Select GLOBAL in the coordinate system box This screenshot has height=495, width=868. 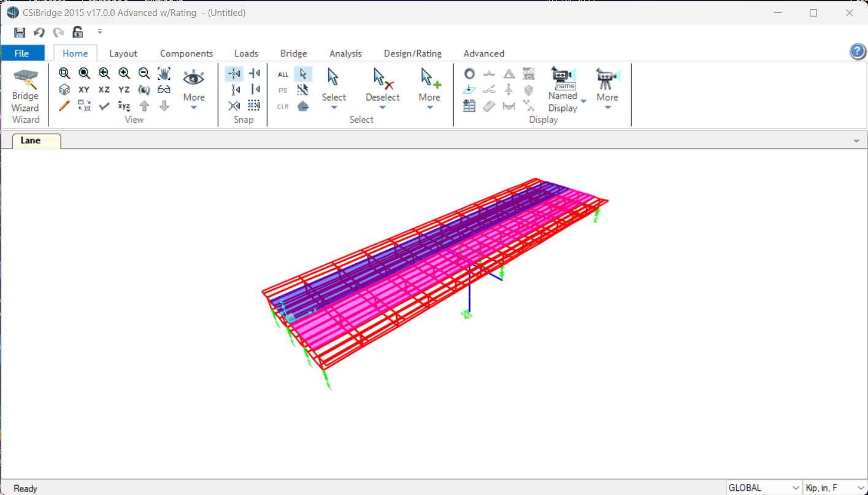[x=761, y=487]
